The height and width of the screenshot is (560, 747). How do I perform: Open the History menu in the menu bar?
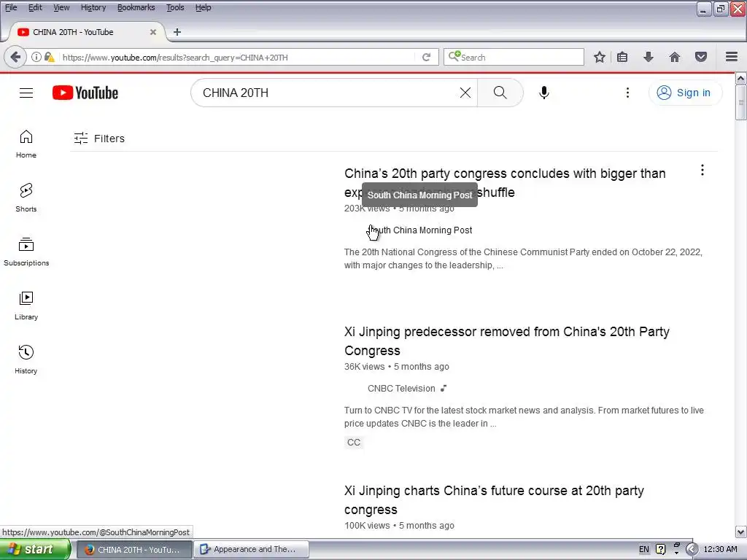93,7
